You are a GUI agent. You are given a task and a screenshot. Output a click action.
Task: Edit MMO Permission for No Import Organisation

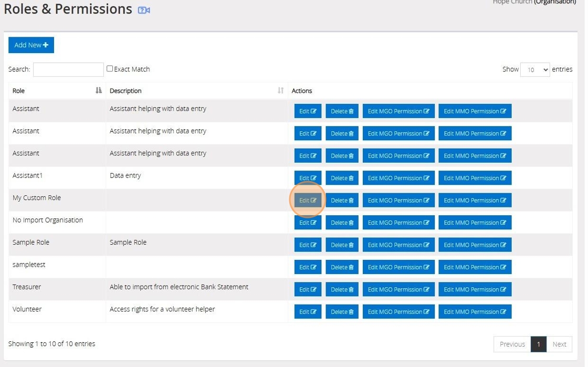(475, 223)
